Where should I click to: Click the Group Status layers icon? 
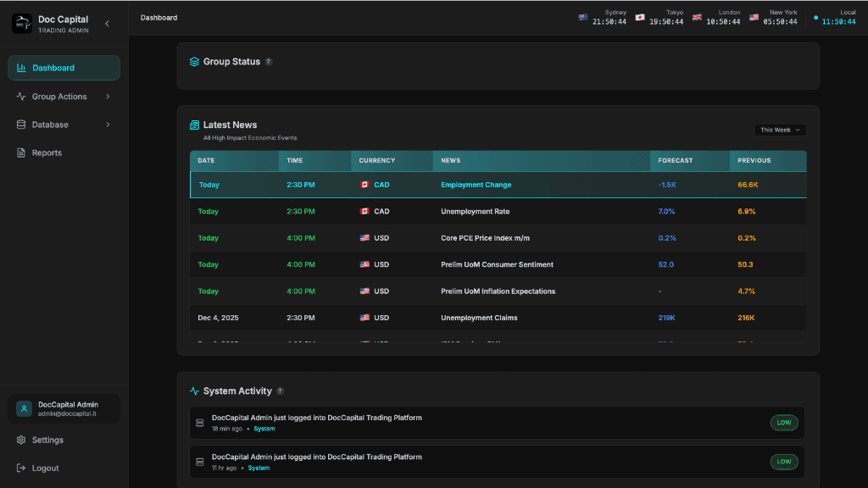(196, 61)
